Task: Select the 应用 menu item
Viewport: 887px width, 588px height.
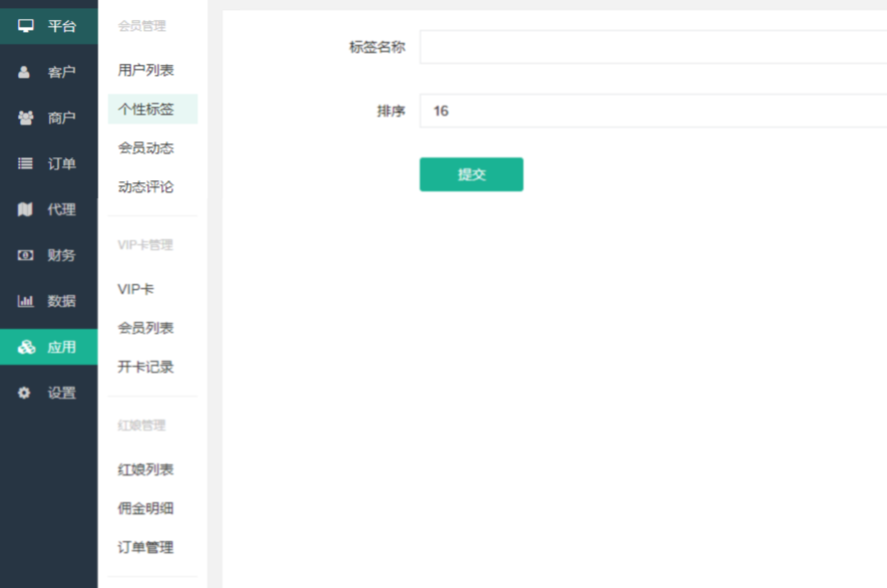Action: pos(49,347)
